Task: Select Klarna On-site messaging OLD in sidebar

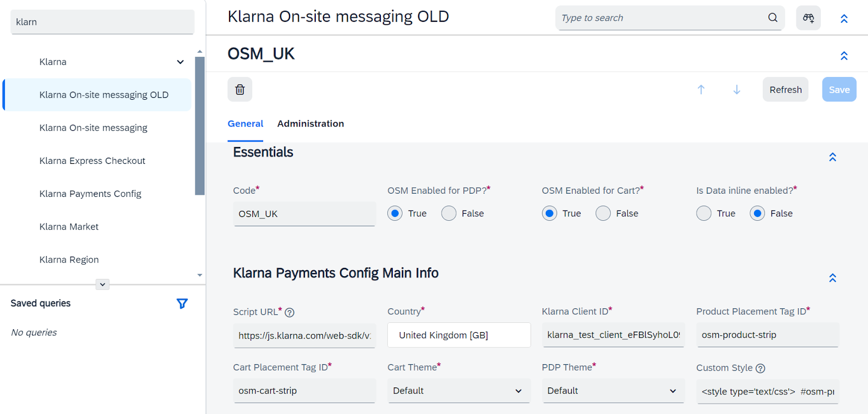Action: tap(98, 95)
